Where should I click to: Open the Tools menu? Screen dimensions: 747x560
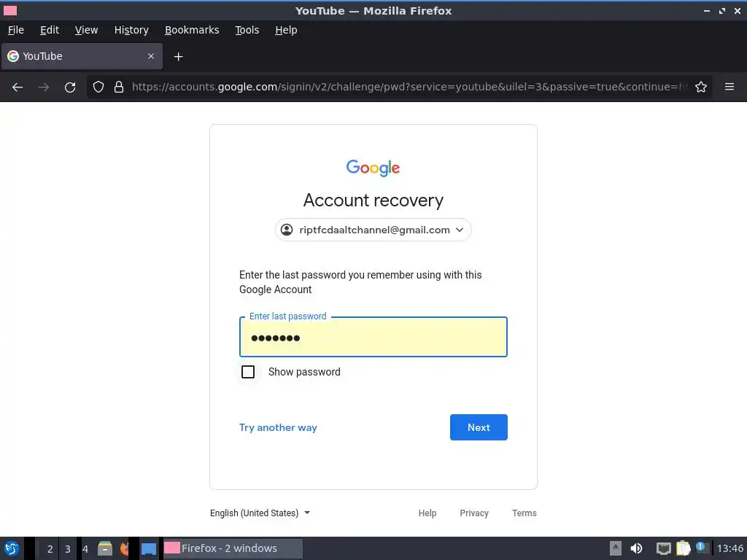[x=247, y=30]
